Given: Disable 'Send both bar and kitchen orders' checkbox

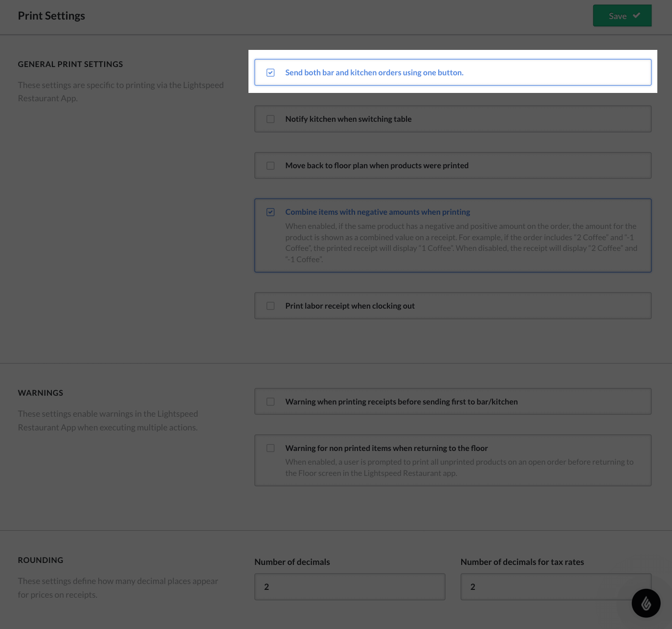Looking at the screenshot, I should tap(270, 72).
